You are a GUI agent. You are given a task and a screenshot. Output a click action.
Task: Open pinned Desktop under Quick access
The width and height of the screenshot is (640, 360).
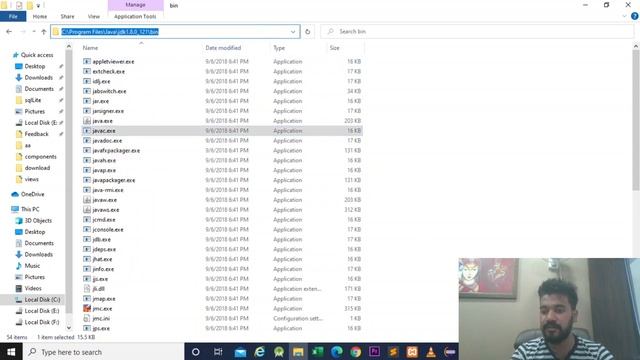[34, 66]
